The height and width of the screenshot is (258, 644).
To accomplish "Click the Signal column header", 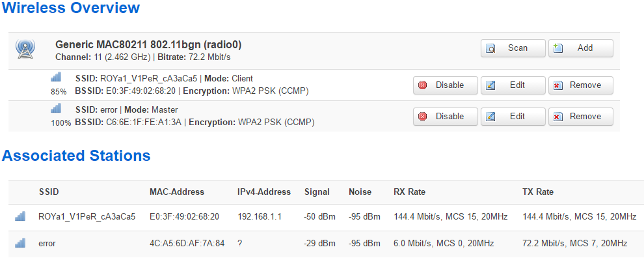I will pyautogui.click(x=317, y=192).
